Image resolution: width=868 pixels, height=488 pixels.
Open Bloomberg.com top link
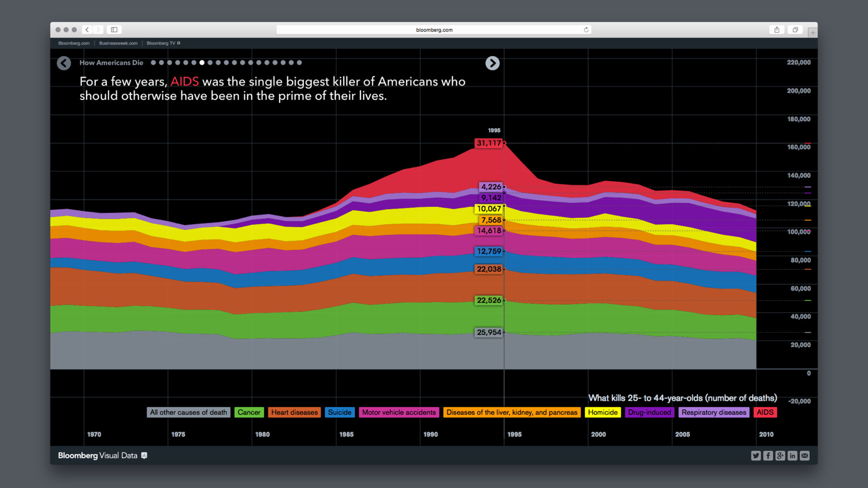(74, 43)
